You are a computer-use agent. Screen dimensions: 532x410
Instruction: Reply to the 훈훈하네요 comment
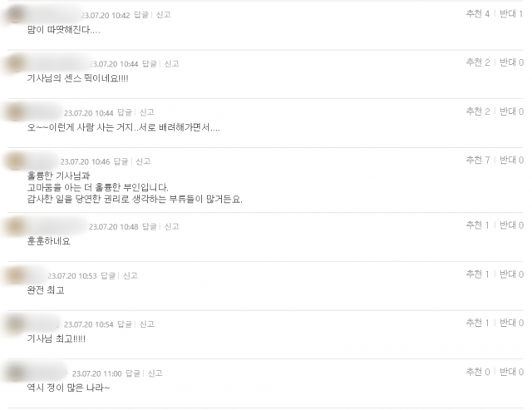150,226
